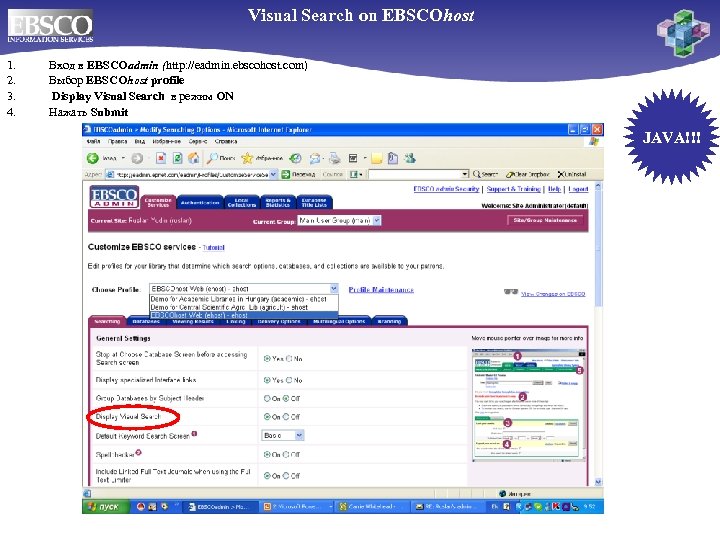Open History icon next to Favorites
The height and width of the screenshot is (540, 720).
[295, 158]
